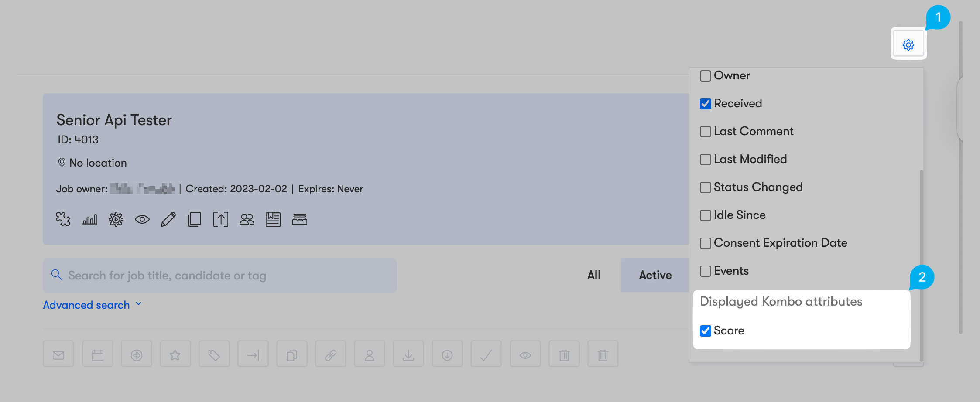Switch to the All tab

(x=593, y=275)
